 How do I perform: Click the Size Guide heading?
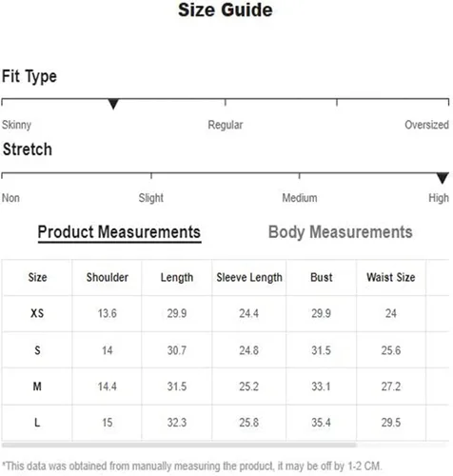[x=226, y=10]
